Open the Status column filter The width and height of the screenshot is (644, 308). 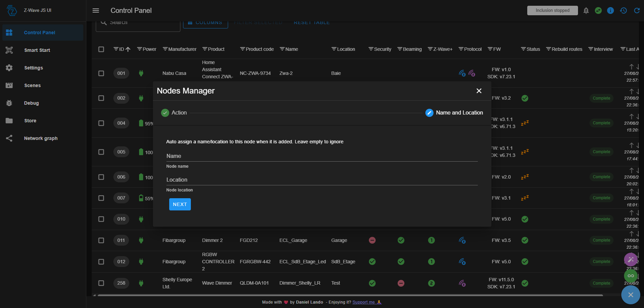(x=523, y=49)
